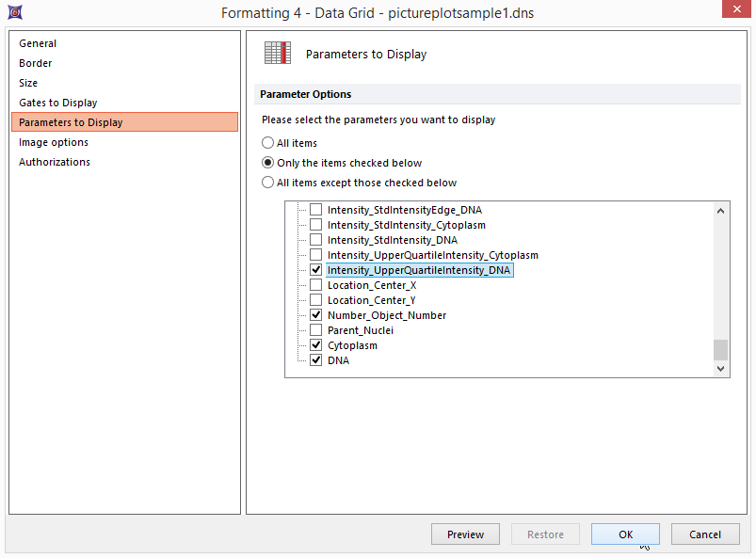Uncheck the Cytoplasm parameter checkbox
This screenshot has height=558, width=756.
click(x=316, y=345)
